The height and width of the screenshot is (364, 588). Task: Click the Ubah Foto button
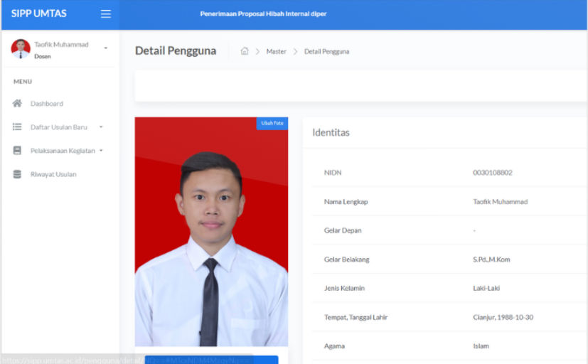click(272, 123)
